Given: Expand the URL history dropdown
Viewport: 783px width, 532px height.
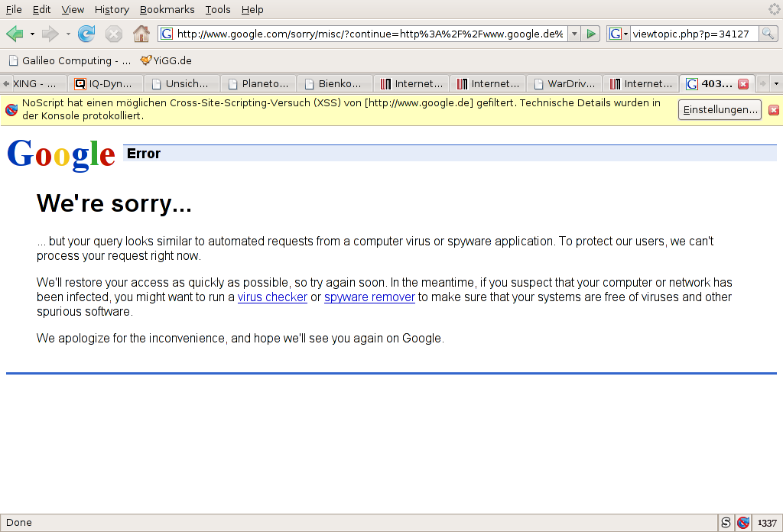Looking at the screenshot, I should tap(574, 34).
